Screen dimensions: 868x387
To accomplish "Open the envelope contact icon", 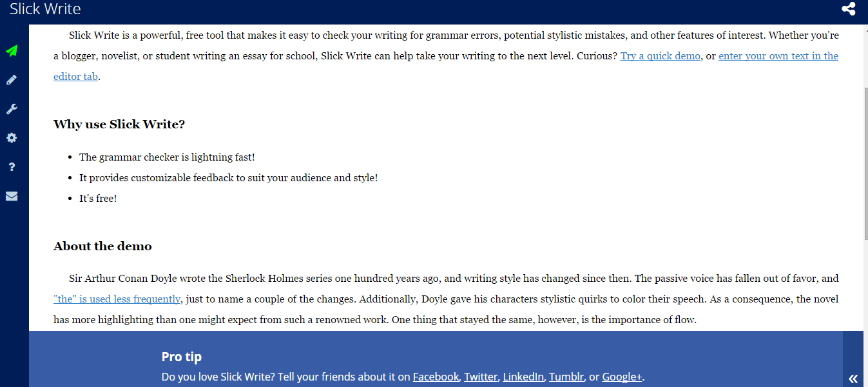I will tap(12, 196).
